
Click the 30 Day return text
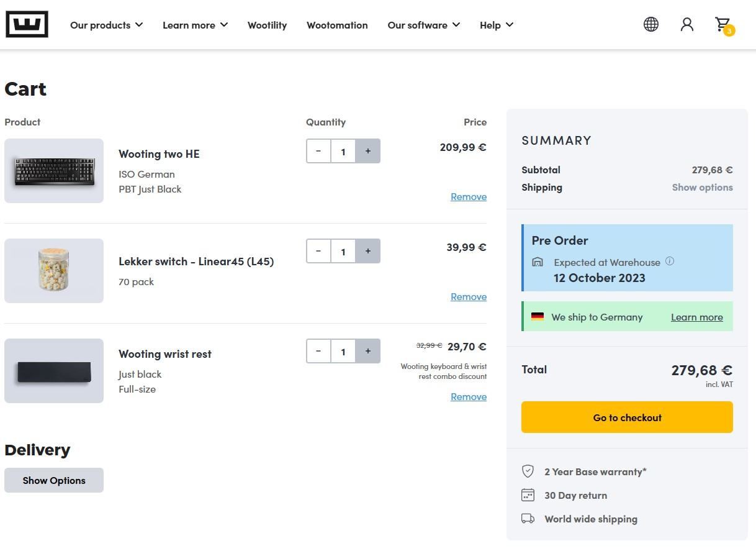pos(575,495)
